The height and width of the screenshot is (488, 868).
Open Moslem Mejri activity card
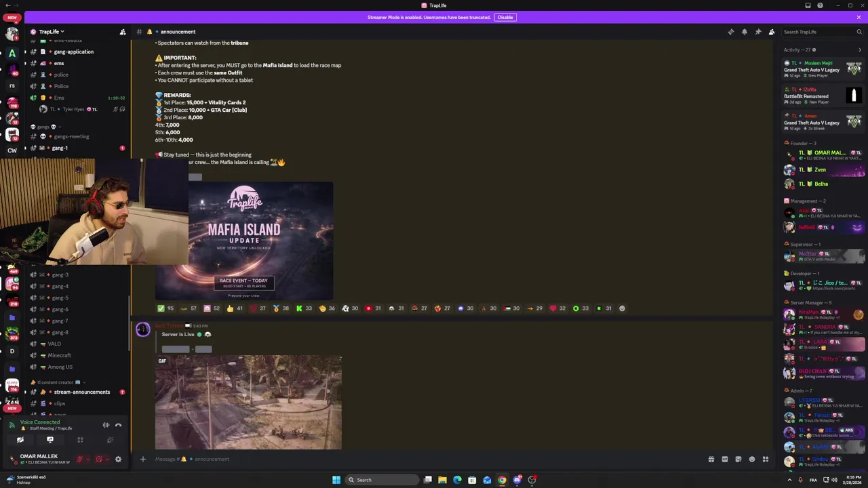823,69
